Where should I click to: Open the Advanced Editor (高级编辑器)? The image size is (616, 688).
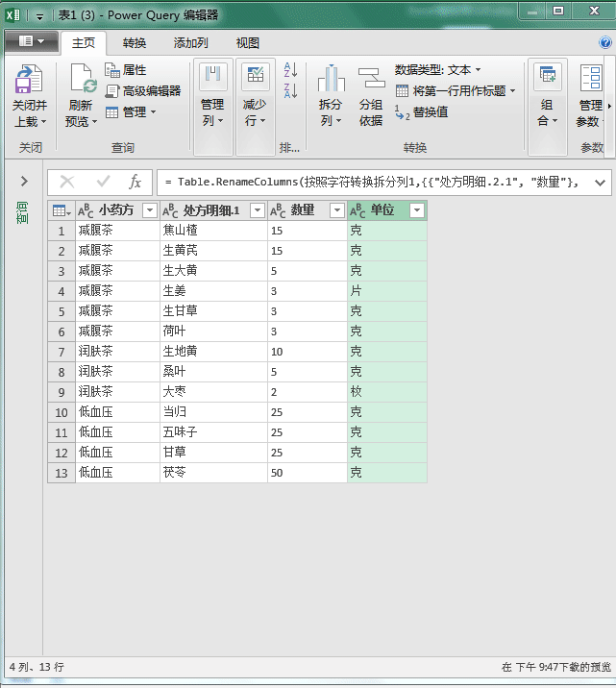click(143, 91)
